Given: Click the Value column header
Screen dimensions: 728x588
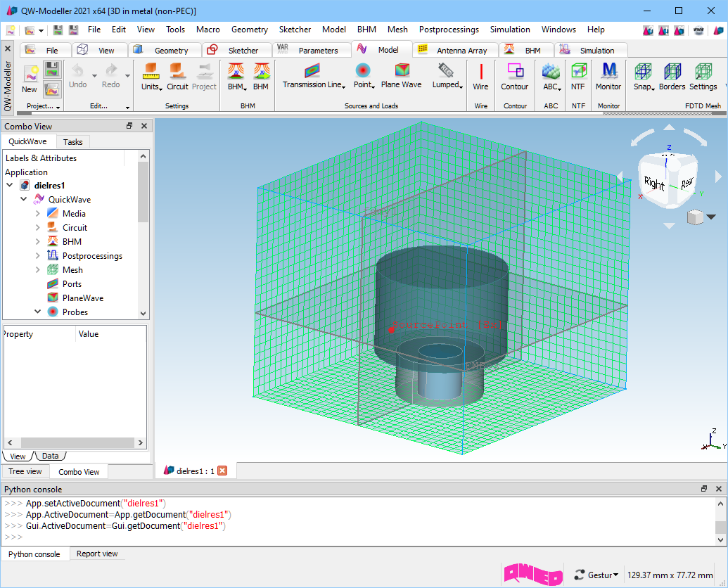Looking at the screenshot, I should 88,333.
